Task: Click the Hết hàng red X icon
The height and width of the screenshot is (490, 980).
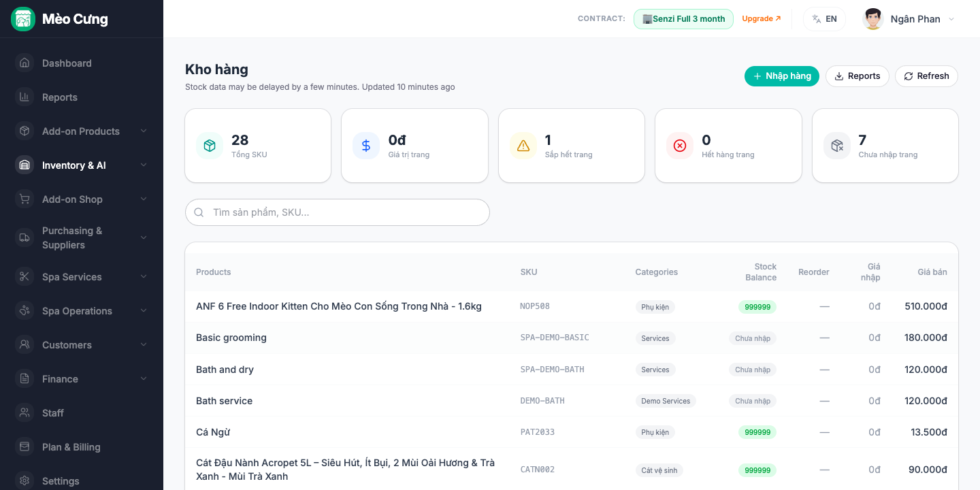Action: coord(680,146)
